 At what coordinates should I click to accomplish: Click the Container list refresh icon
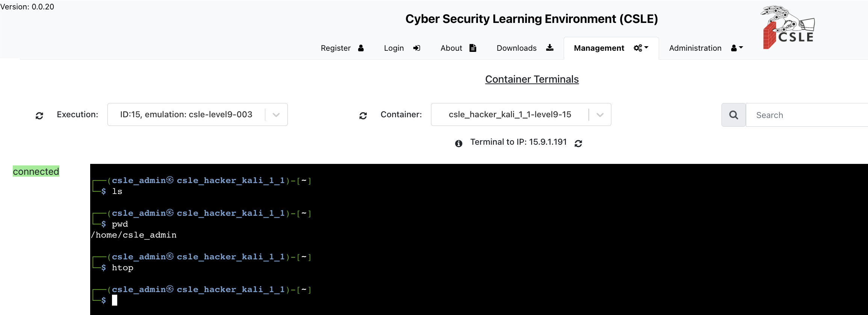coord(363,115)
